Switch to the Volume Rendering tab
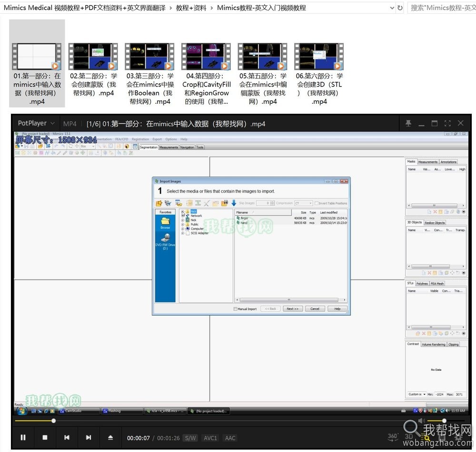The image size is (476, 452). pos(434,344)
